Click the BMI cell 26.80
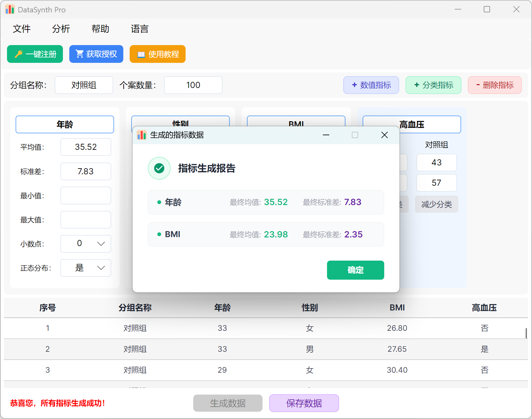 click(x=397, y=328)
